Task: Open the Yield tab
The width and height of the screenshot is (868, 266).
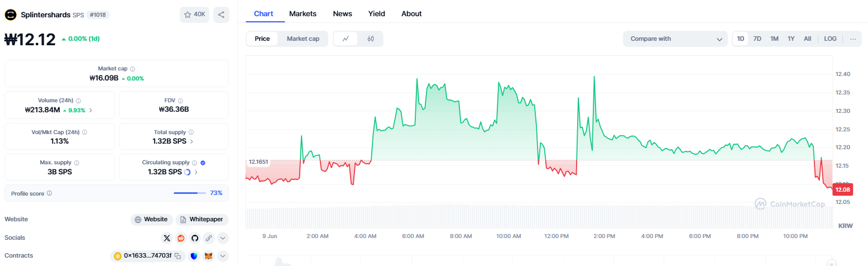Action: point(377,13)
